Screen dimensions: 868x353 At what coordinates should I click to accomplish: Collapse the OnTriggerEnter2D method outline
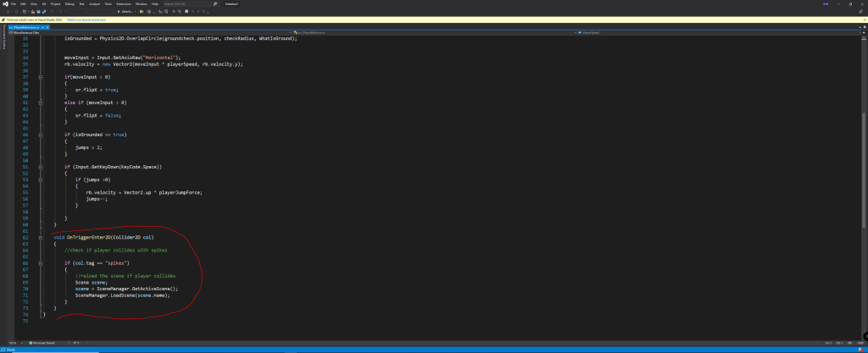click(40, 237)
